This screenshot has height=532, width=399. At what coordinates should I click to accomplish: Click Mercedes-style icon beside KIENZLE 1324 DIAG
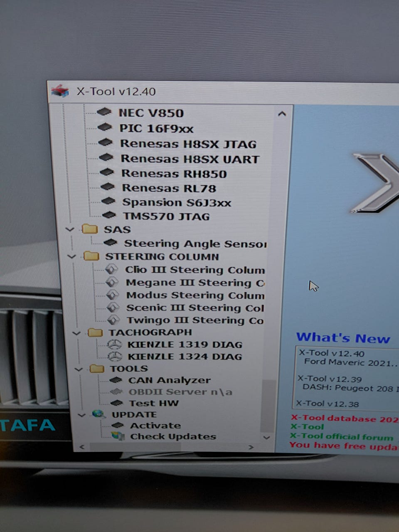[x=115, y=356]
